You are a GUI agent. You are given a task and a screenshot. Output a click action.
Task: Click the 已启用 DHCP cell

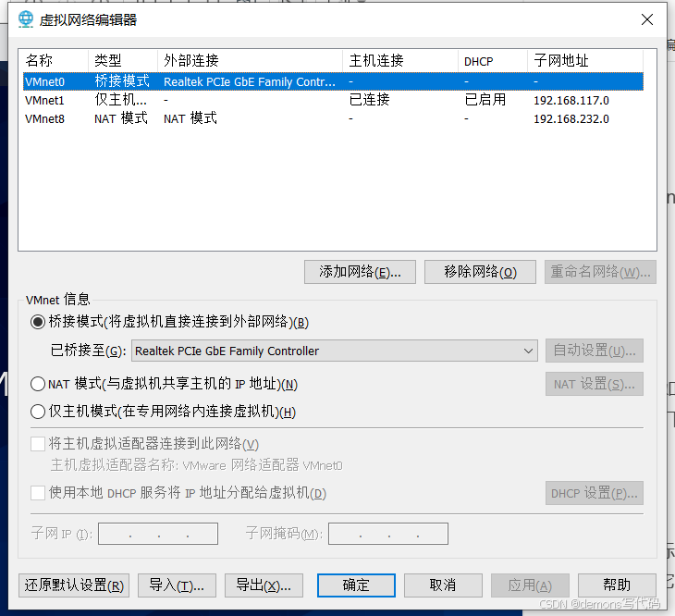pos(485,100)
